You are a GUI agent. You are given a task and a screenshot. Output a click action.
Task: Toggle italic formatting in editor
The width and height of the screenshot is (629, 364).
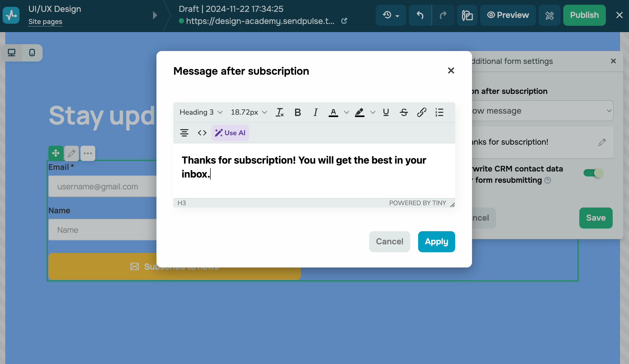315,112
